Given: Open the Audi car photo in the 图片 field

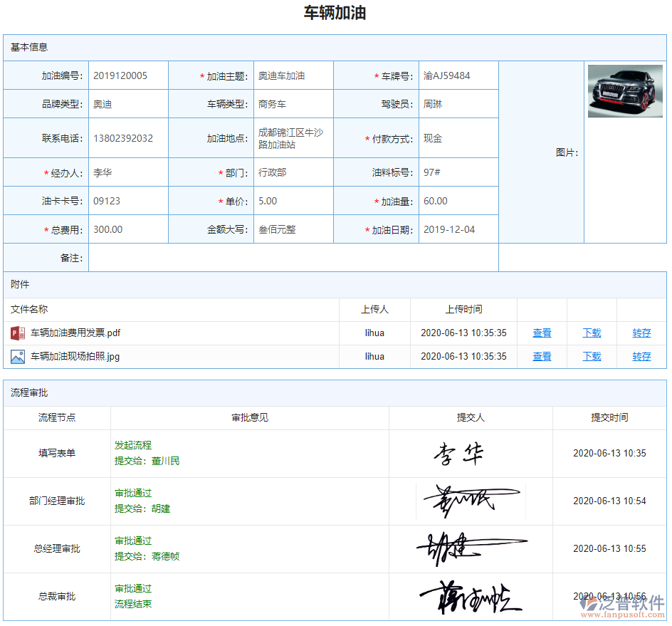Looking at the screenshot, I should 625,91.
